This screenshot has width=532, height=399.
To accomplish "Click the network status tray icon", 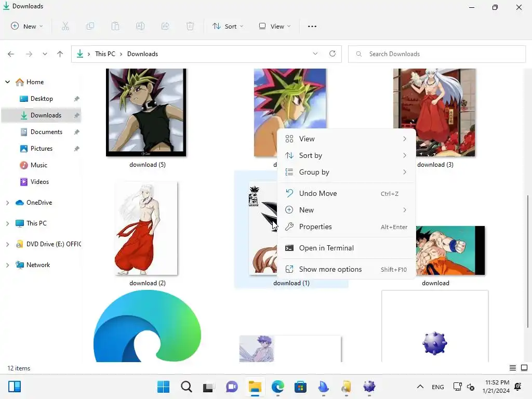I will [457, 387].
